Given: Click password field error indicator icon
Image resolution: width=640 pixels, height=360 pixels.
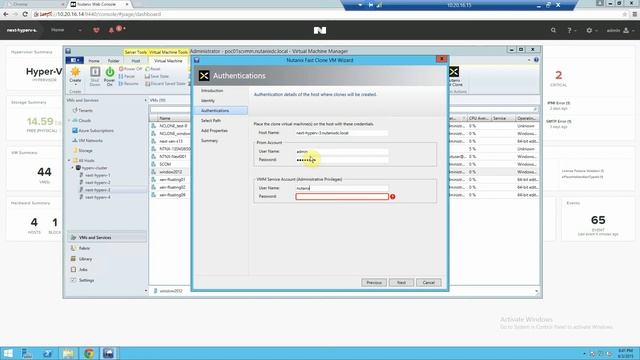Looking at the screenshot, I should [x=393, y=197].
